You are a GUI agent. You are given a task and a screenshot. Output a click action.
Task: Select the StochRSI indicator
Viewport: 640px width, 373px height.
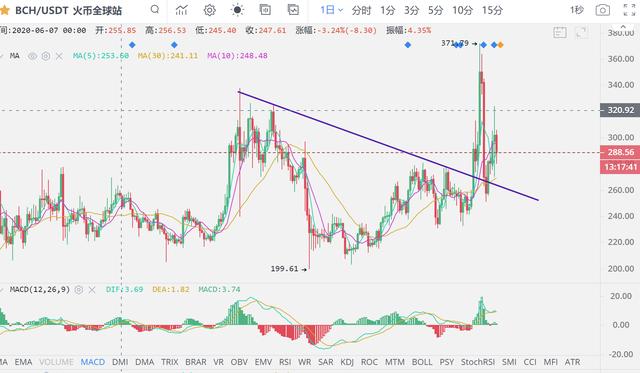478,362
